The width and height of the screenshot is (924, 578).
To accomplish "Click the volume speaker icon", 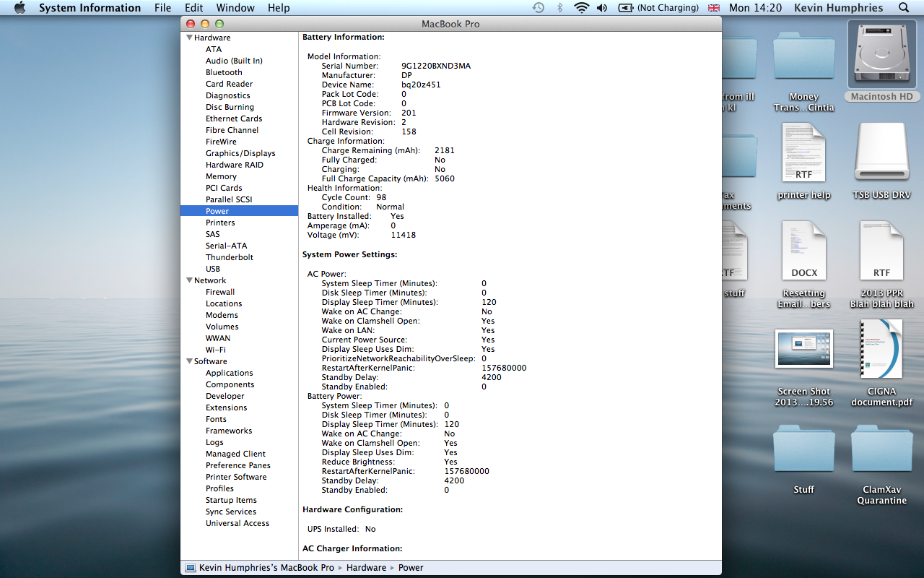I will (602, 8).
